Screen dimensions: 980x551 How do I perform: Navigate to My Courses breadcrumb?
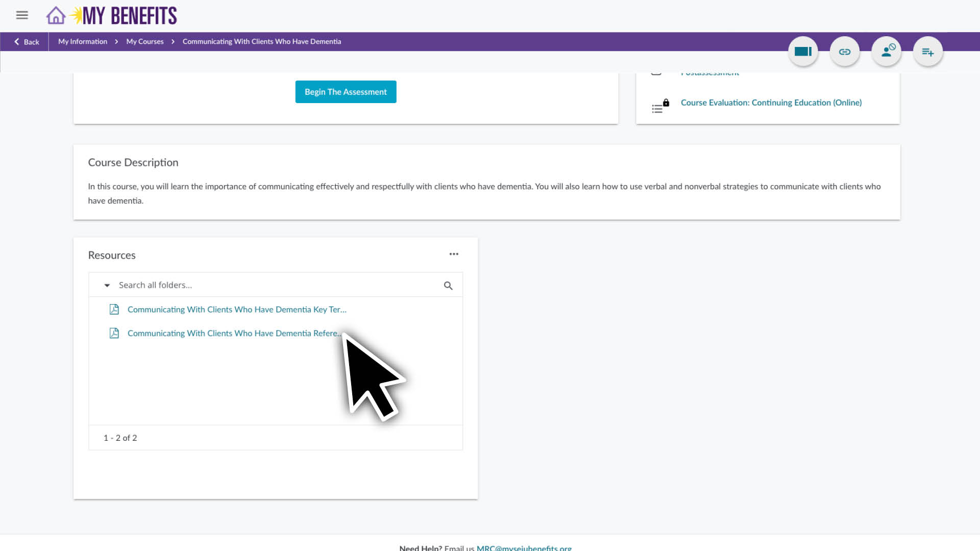145,42
